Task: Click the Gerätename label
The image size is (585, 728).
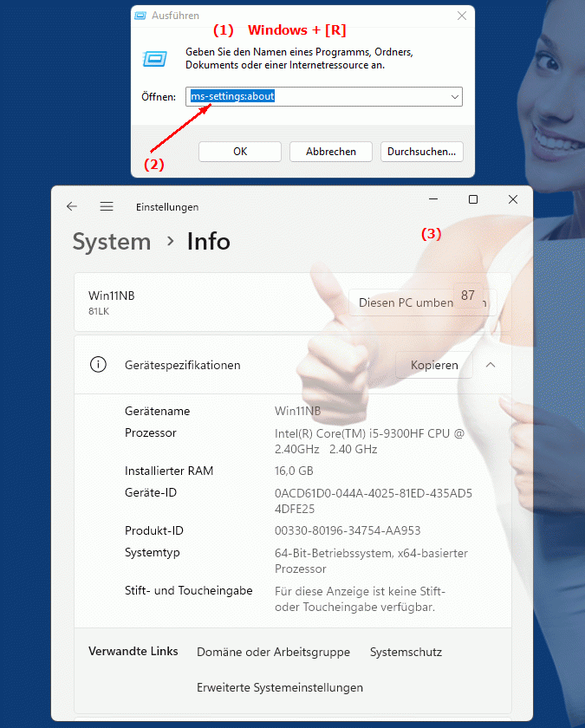Action: pyautogui.click(x=158, y=412)
